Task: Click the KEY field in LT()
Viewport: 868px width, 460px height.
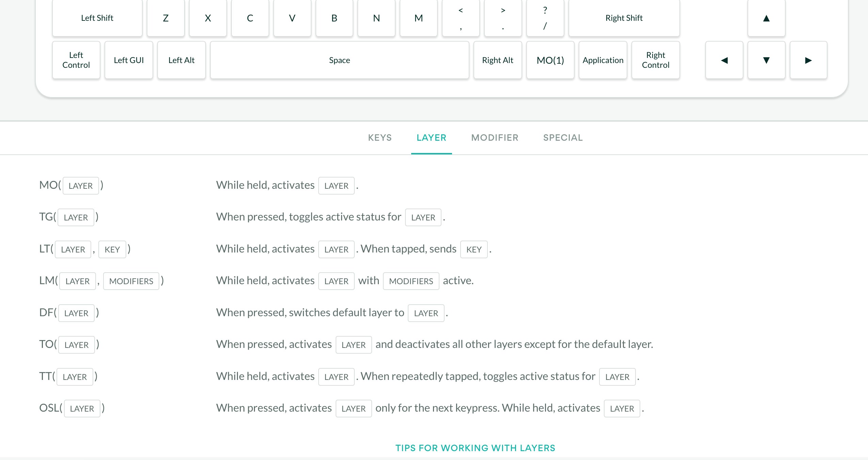Action: (x=112, y=249)
